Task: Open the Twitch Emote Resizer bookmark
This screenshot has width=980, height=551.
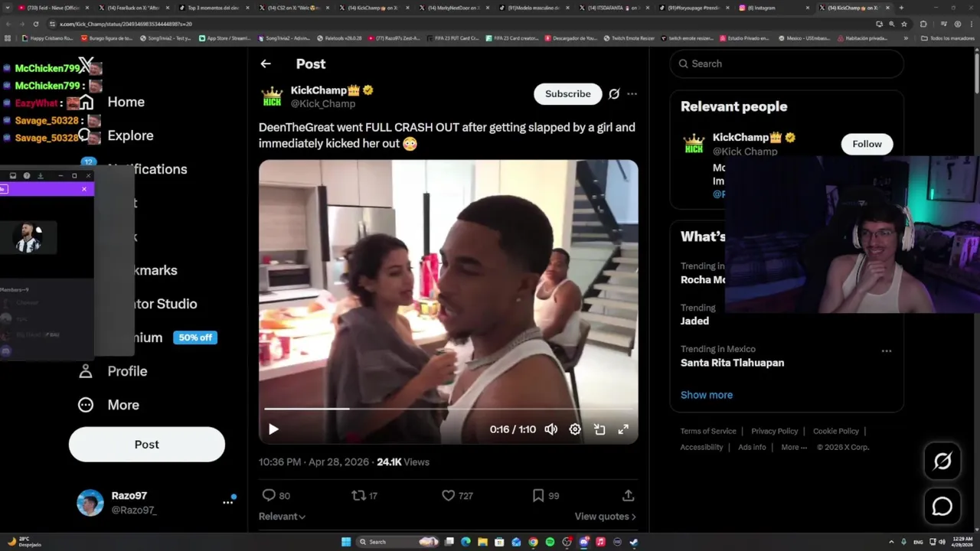Action: (629, 37)
